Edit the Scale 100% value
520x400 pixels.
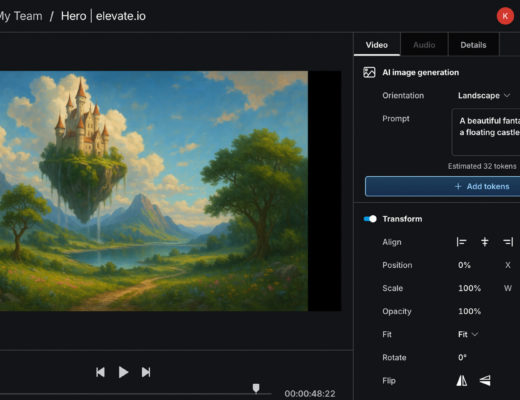point(469,288)
